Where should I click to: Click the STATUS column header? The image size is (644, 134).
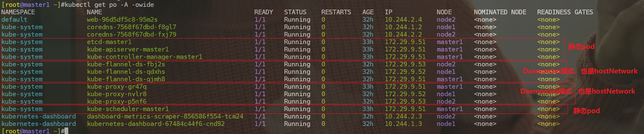coord(295,12)
